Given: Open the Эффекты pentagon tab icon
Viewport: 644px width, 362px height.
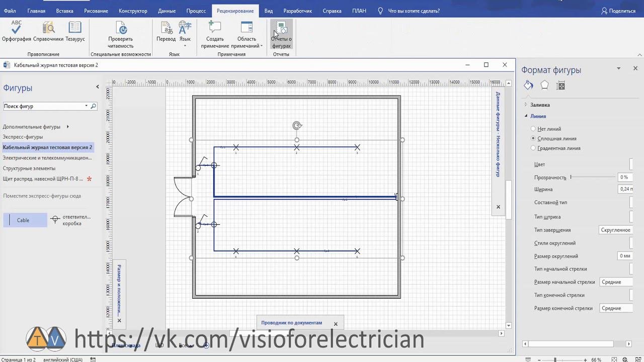Looking at the screenshot, I should [544, 85].
